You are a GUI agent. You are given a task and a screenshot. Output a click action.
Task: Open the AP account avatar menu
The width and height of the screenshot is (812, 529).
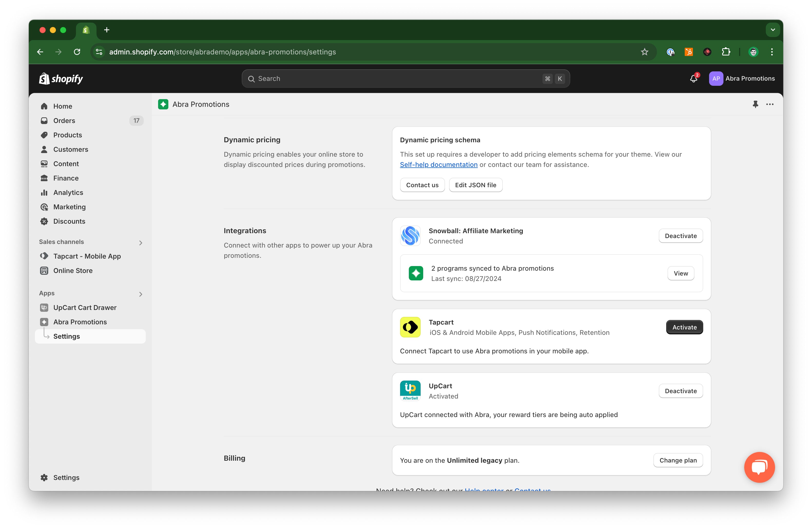[x=716, y=79]
